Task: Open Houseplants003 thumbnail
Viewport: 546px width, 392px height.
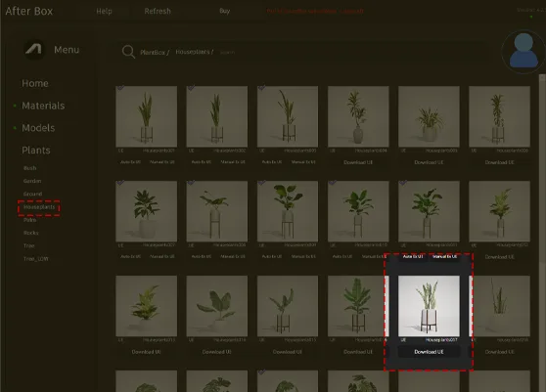Action: click(x=288, y=116)
